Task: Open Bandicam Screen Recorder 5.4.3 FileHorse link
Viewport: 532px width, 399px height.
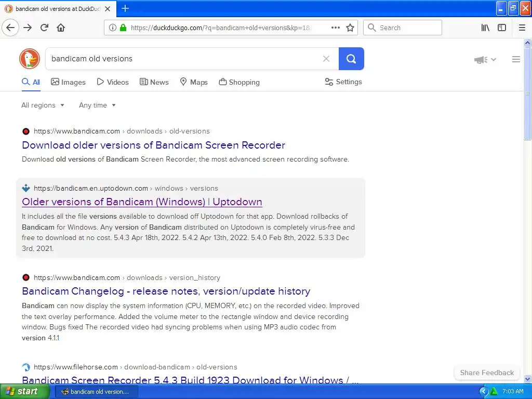Action: point(190,380)
